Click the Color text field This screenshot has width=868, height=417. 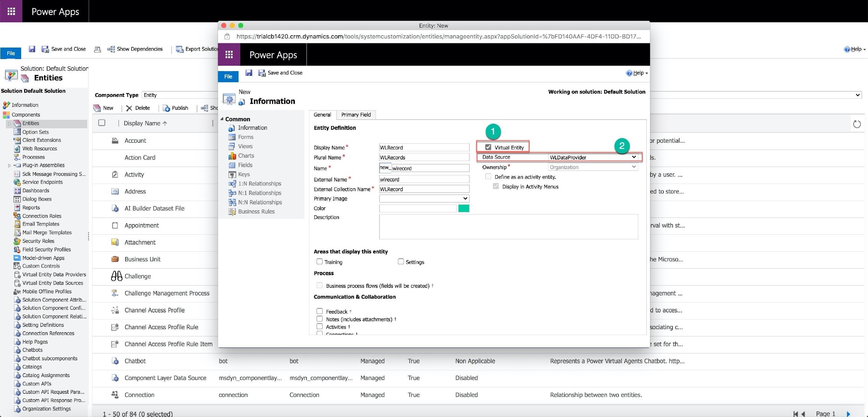418,208
